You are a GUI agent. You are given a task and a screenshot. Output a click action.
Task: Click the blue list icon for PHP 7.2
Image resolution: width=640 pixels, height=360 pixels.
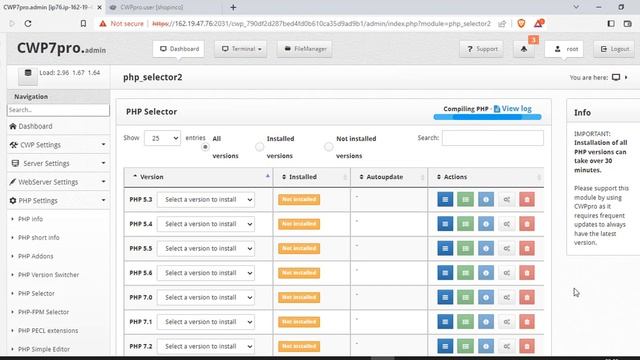point(445,347)
